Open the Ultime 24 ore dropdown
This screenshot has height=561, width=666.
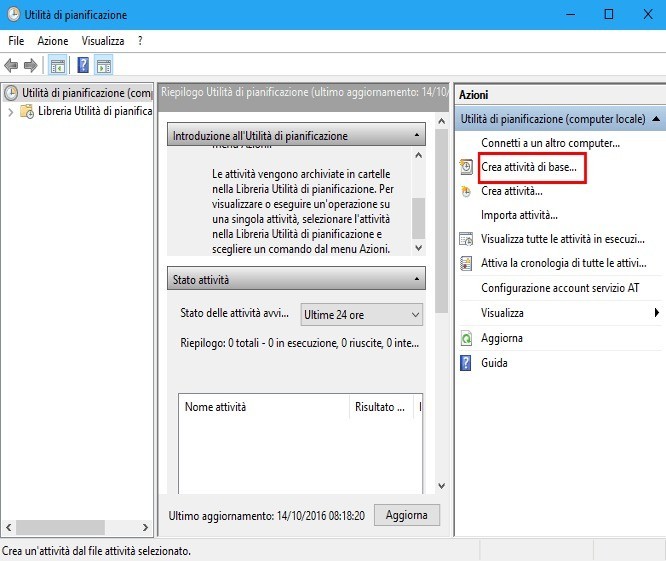[x=362, y=315]
